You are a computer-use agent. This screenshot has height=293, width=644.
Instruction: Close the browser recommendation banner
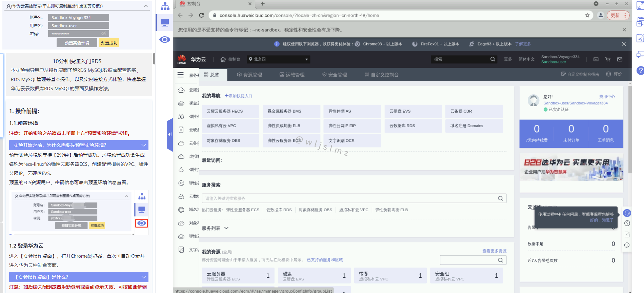point(624,44)
